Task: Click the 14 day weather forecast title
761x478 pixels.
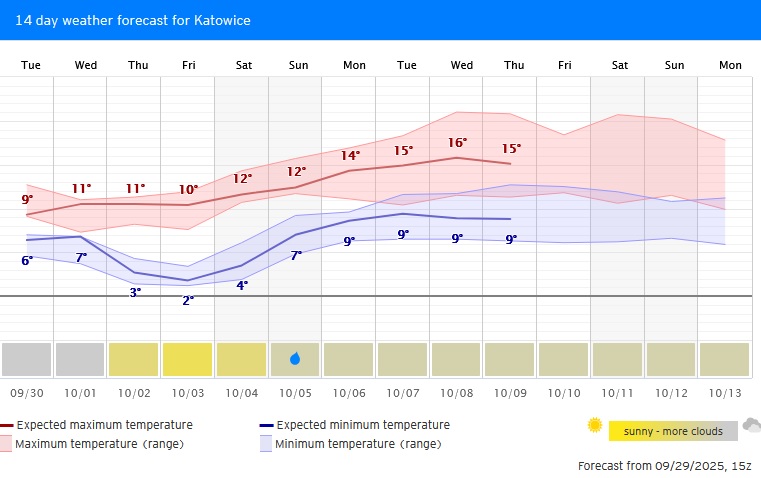Action: pyautogui.click(x=133, y=20)
